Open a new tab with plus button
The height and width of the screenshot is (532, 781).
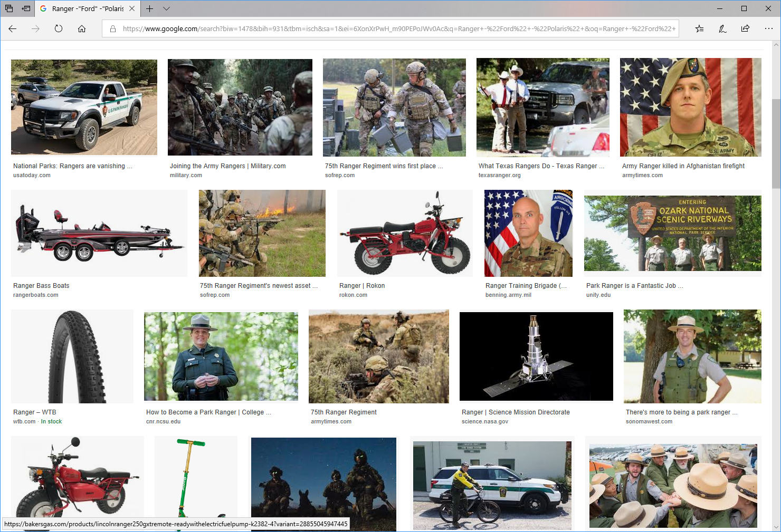coord(150,8)
